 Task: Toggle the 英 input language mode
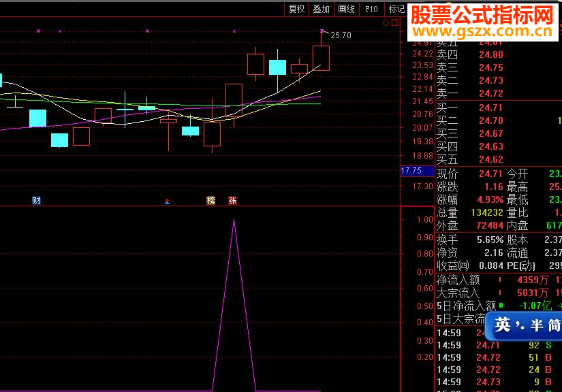[x=503, y=325]
